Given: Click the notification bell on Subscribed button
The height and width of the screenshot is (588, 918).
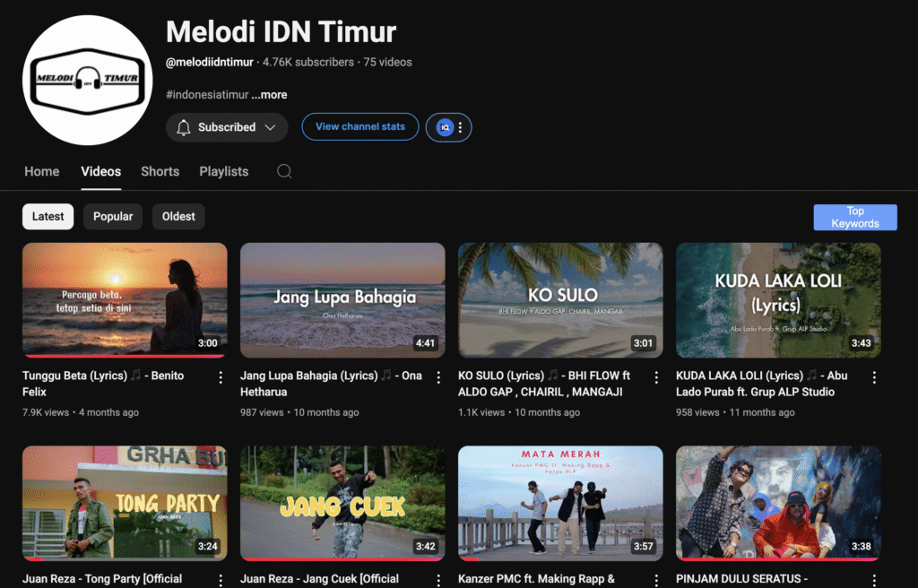Looking at the screenshot, I should (183, 127).
